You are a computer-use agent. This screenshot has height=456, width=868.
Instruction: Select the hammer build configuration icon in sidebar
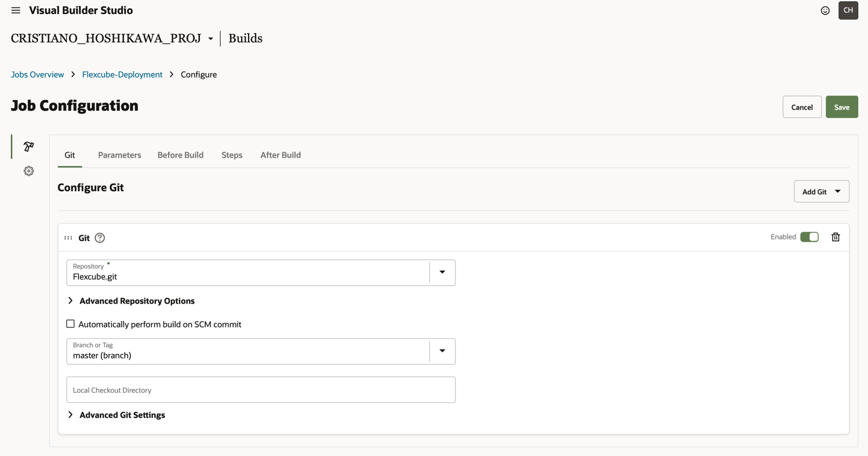[x=28, y=147]
